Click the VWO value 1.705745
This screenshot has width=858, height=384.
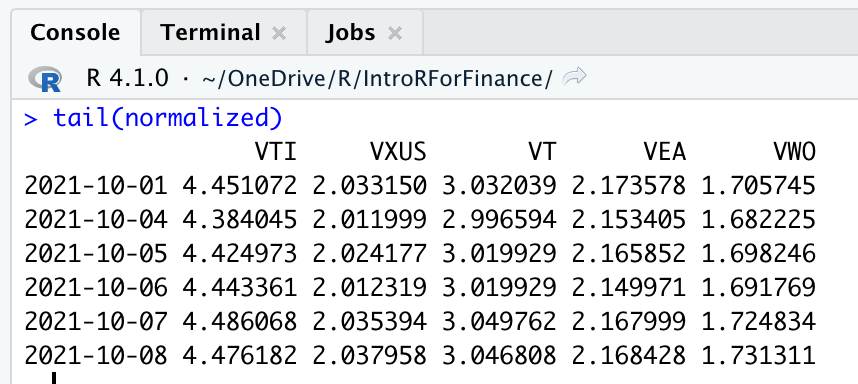click(759, 186)
